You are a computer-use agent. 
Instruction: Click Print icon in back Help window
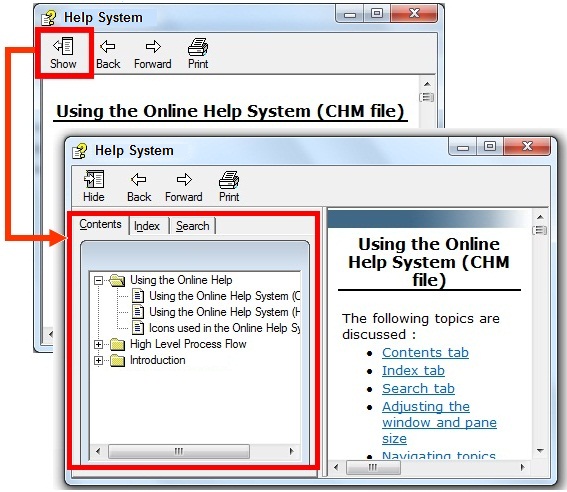pos(198,47)
